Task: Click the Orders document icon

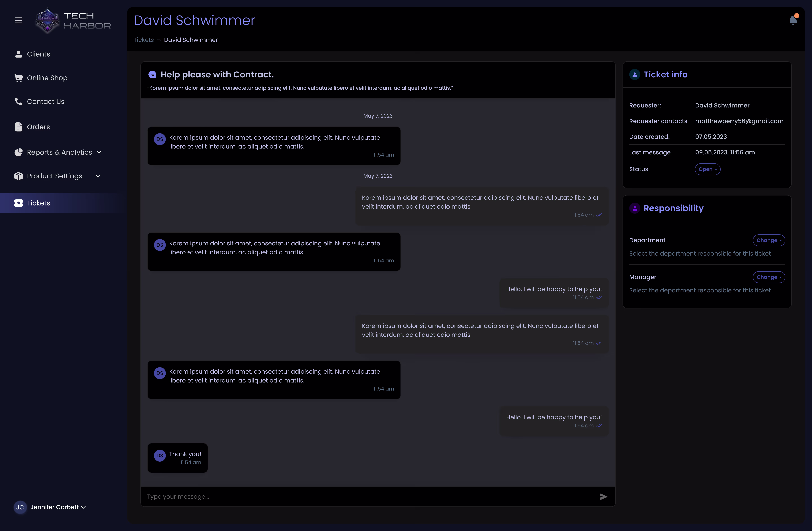Action: click(x=18, y=127)
